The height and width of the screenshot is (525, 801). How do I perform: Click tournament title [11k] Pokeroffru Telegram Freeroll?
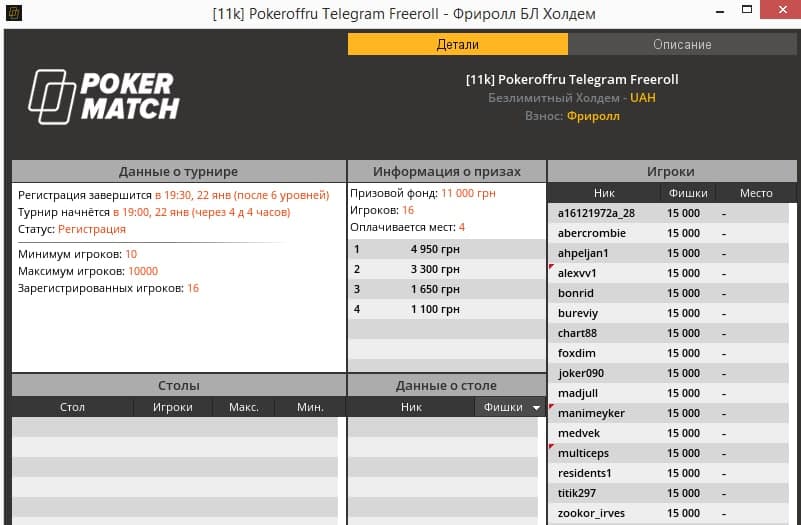point(572,80)
